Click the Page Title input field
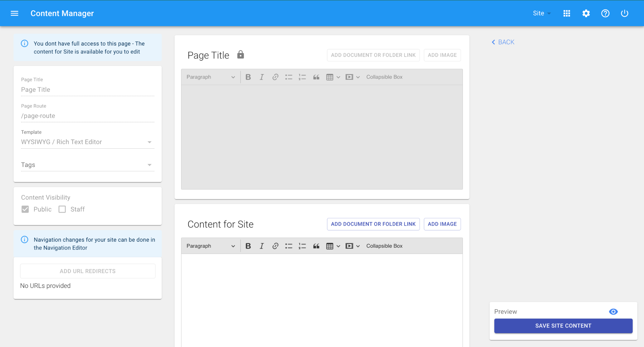The width and height of the screenshot is (644, 347). [87, 90]
